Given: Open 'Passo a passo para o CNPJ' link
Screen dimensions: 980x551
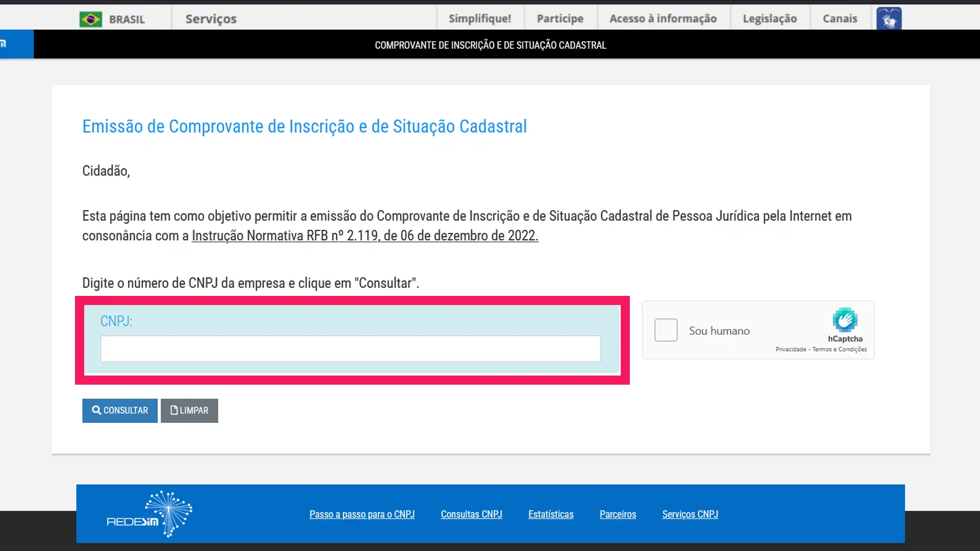Looking at the screenshot, I should click(x=362, y=514).
